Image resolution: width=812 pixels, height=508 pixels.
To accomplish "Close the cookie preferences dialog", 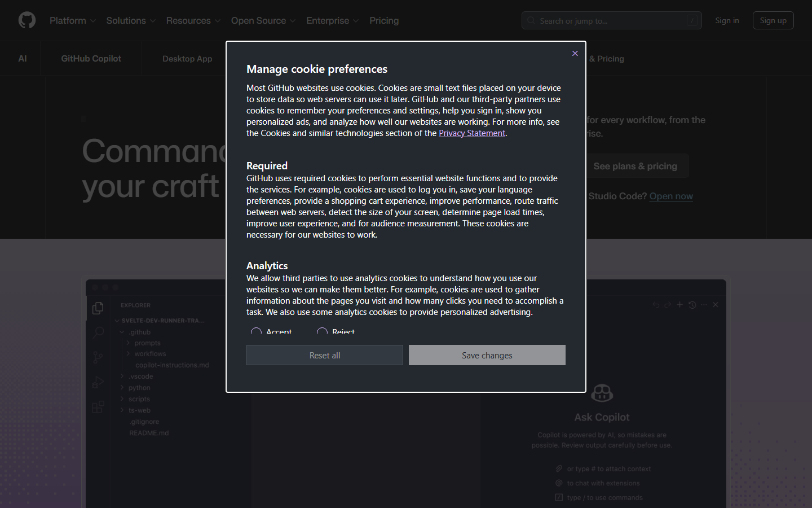I will pyautogui.click(x=575, y=54).
